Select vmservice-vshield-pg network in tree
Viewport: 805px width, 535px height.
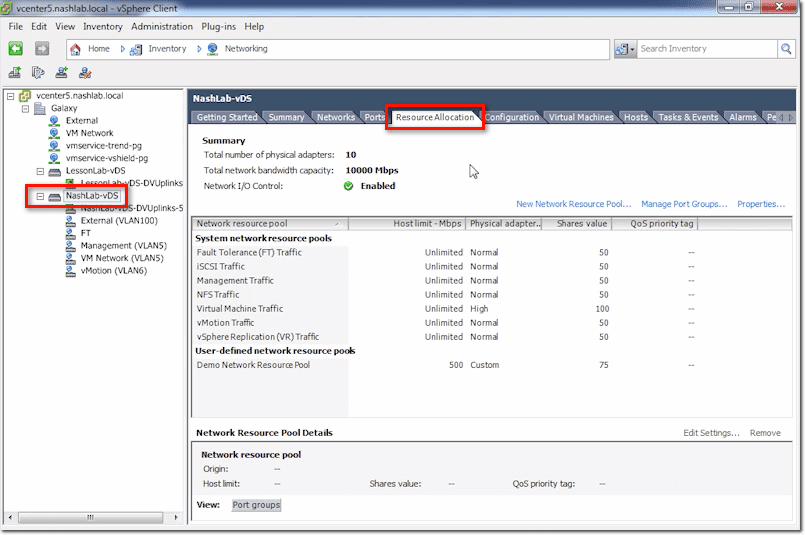click(107, 158)
